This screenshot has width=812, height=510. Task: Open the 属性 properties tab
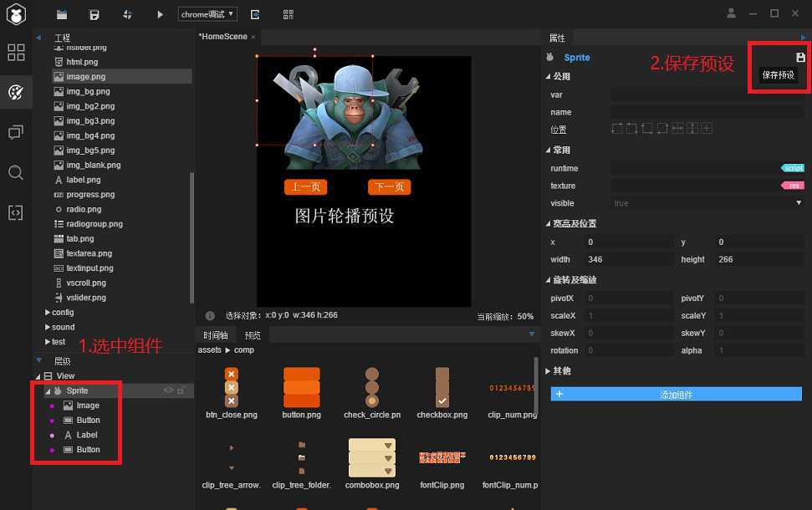pyautogui.click(x=557, y=38)
